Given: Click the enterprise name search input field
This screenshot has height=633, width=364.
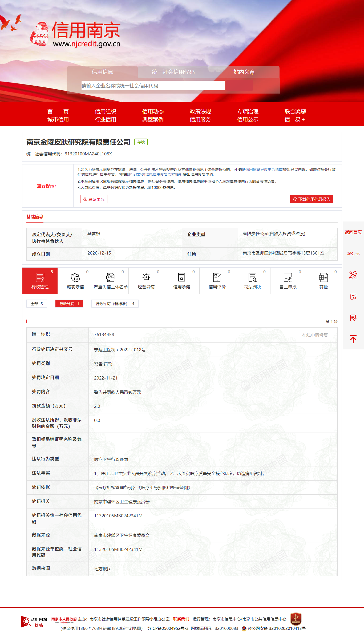Looking at the screenshot, I should [x=153, y=86].
